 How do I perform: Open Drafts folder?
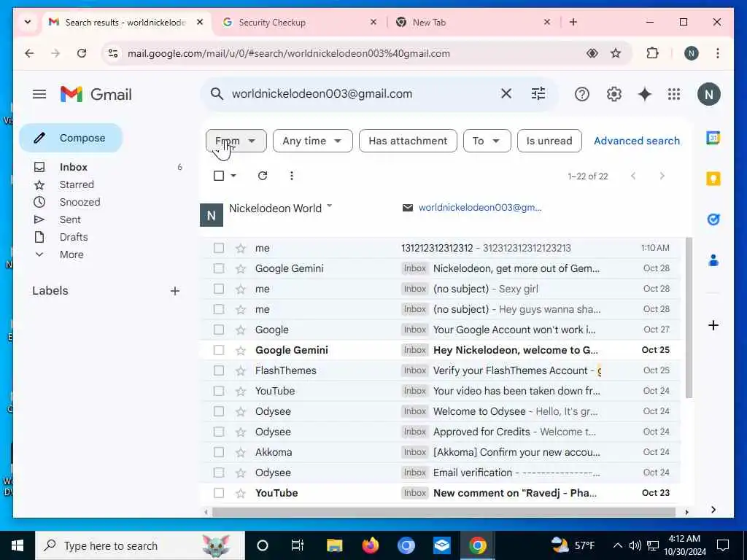tap(74, 237)
